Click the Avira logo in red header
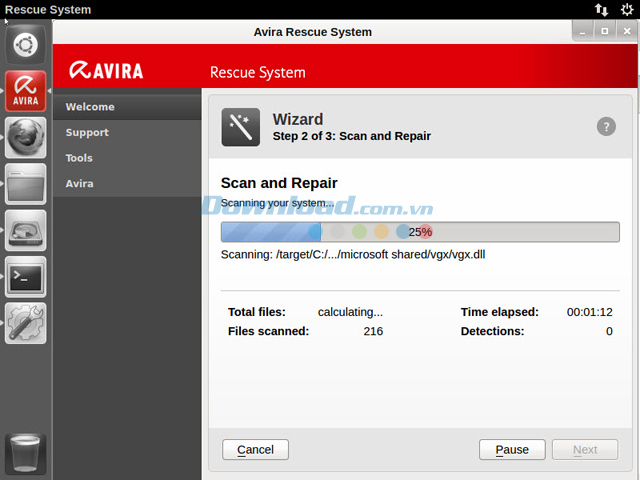 [107, 71]
